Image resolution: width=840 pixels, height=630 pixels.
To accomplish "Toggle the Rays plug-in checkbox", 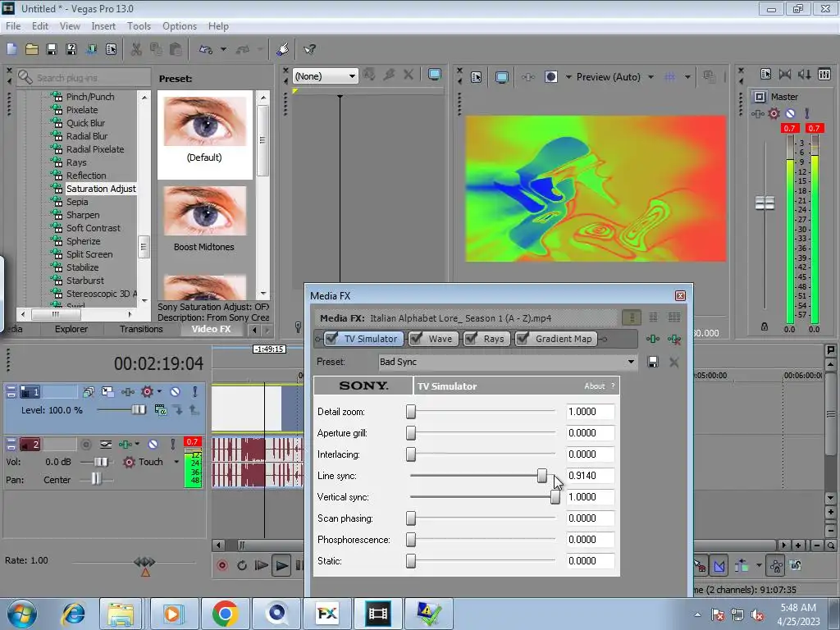I will 471,339.
